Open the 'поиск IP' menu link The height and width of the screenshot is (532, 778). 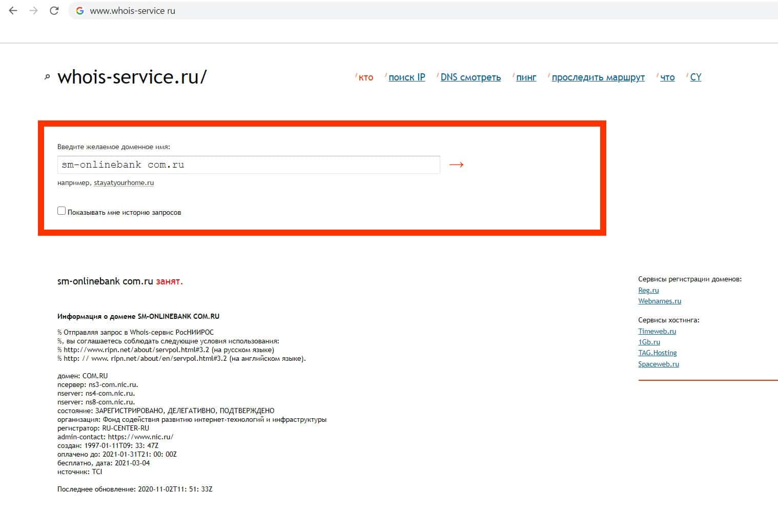point(406,77)
